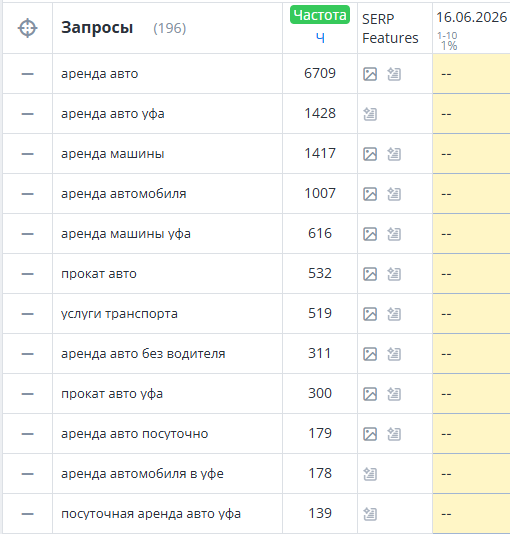Screen dimensions: 510x534
Task: Click the green Частота badge
Action: point(320,15)
